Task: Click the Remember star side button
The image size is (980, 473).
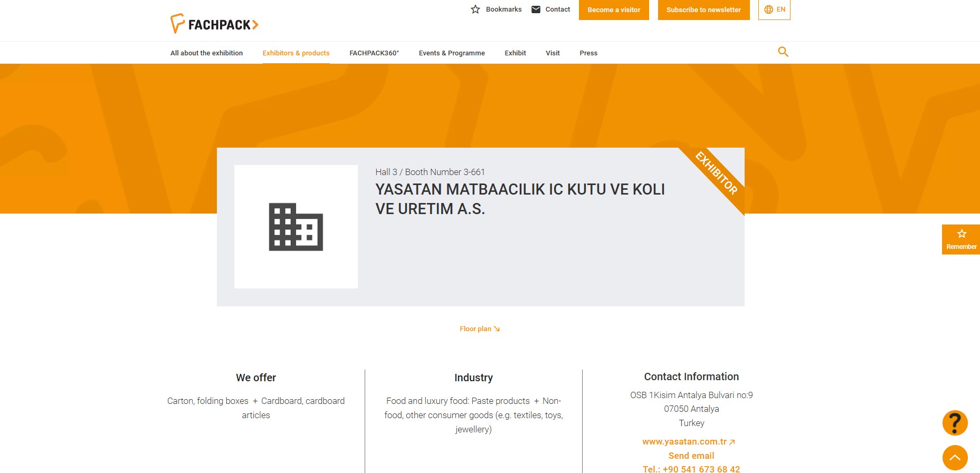Action: coord(961,239)
